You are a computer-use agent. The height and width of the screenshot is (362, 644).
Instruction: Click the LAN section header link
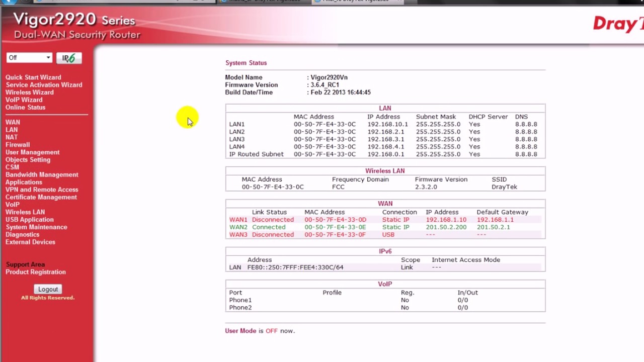[385, 108]
